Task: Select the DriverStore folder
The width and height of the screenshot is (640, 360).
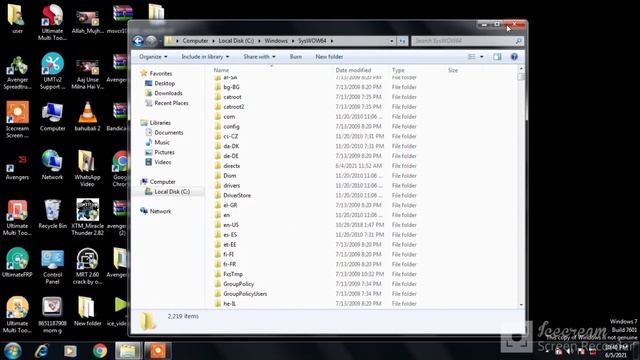Action: (233, 196)
